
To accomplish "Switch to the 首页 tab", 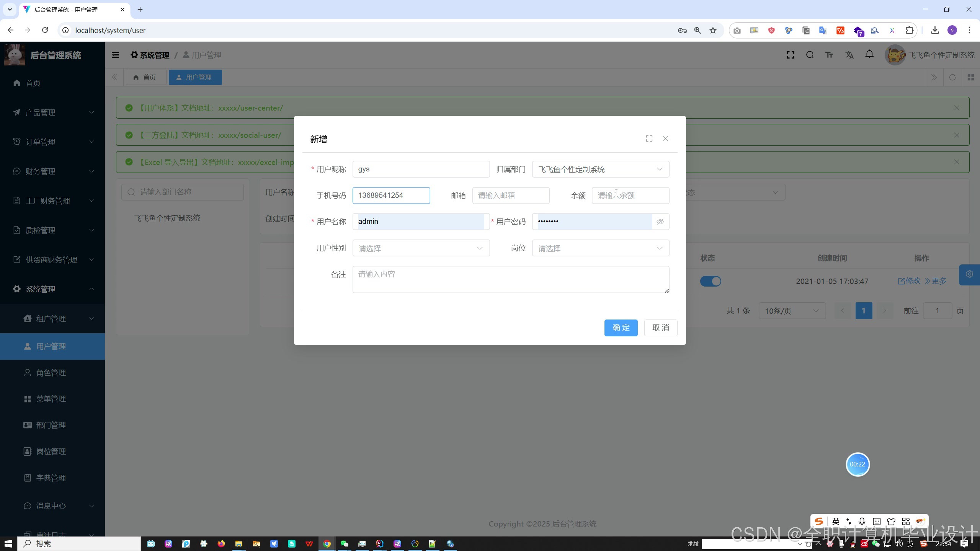I will (x=145, y=77).
